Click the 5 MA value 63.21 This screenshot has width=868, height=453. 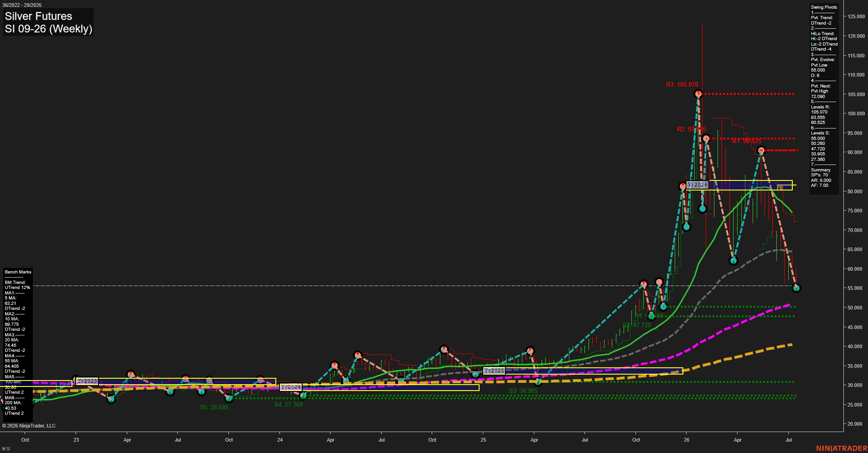click(10, 304)
